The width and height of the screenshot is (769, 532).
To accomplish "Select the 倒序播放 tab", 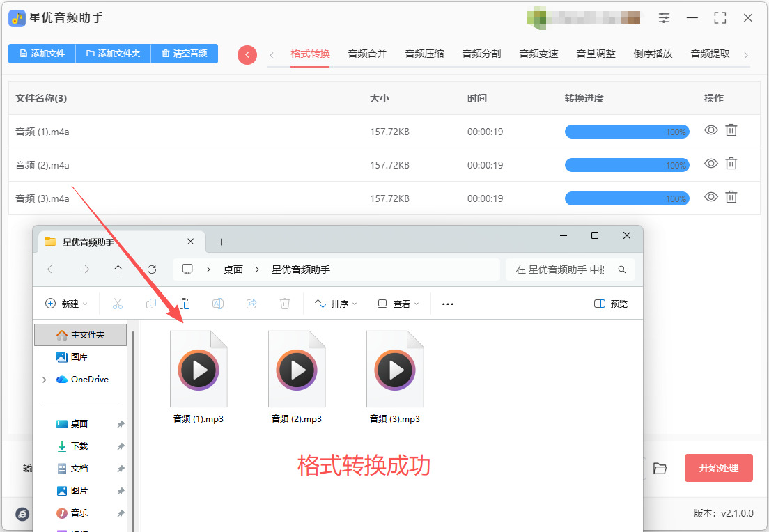I will (x=653, y=54).
